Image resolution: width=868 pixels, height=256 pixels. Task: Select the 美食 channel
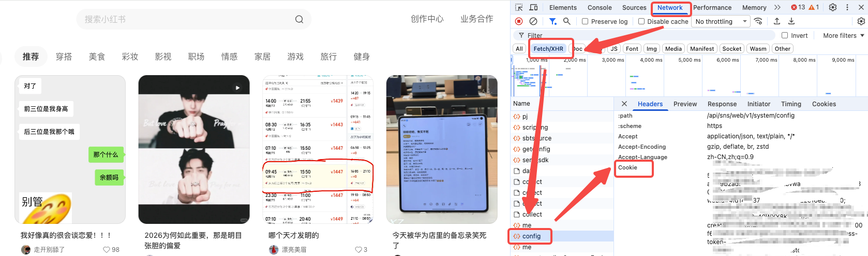click(97, 56)
